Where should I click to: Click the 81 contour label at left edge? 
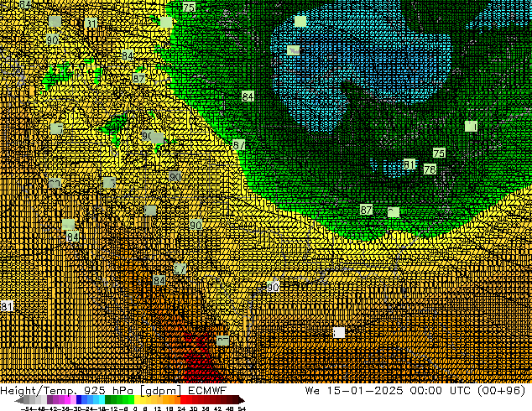point(7,306)
